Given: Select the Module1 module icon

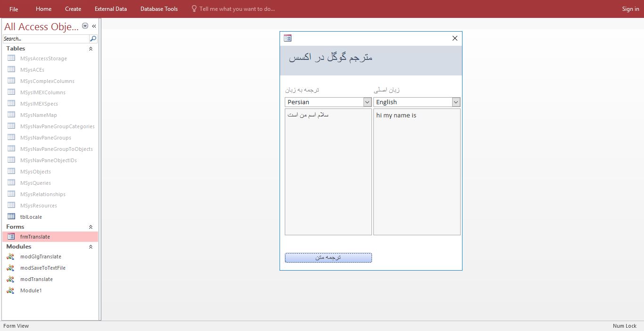Looking at the screenshot, I should 10,290.
